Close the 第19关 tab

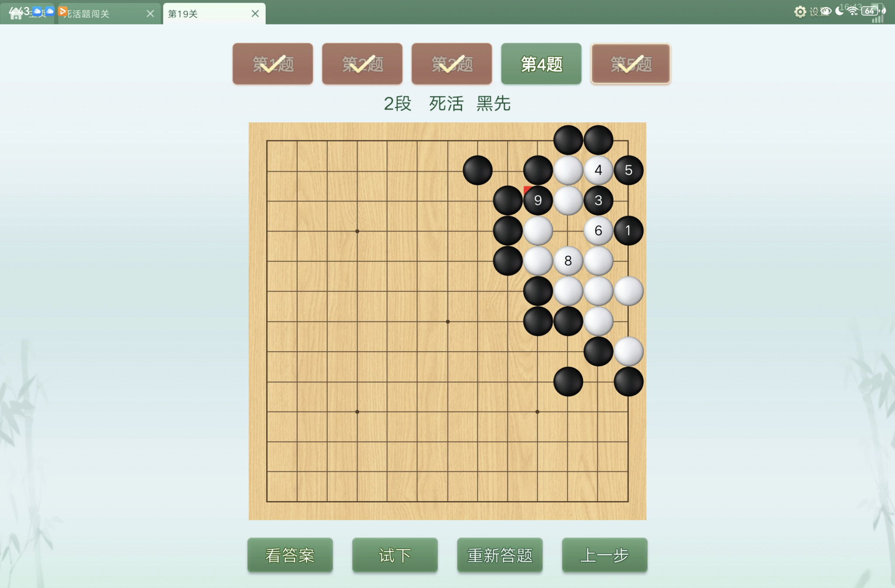click(x=255, y=14)
